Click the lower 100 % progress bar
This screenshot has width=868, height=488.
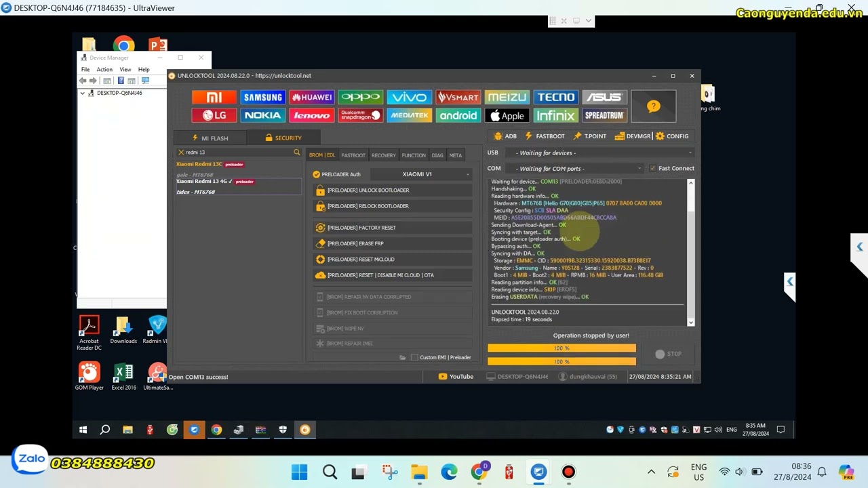pyautogui.click(x=561, y=361)
